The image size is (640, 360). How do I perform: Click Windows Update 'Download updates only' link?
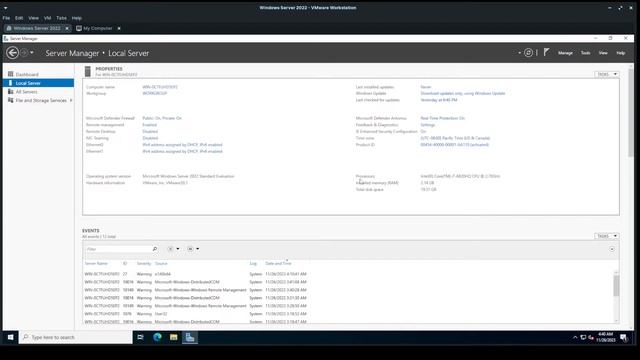[462, 93]
